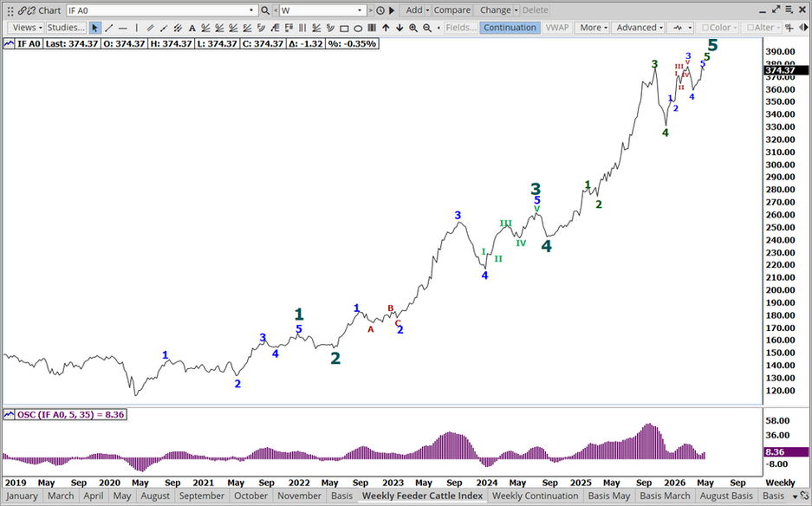Click the clock icon near interval box
Screen dimensions: 812x506
[x=380, y=10]
